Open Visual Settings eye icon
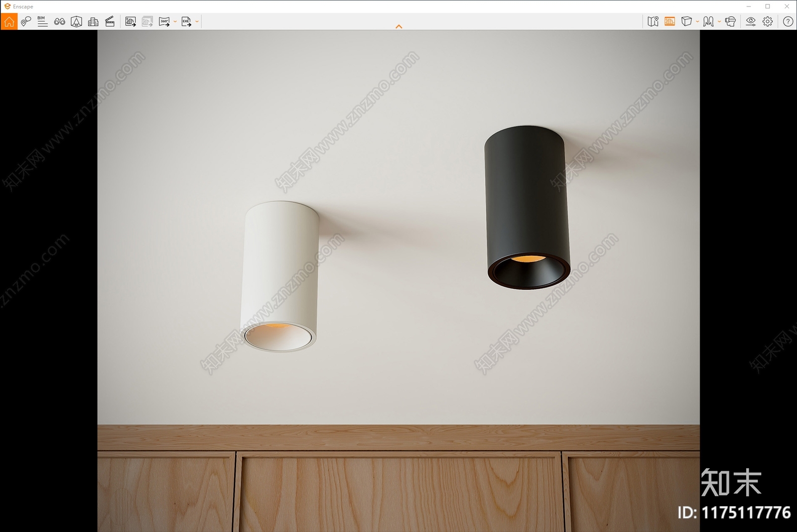Image resolution: width=797 pixels, height=532 pixels. point(751,21)
